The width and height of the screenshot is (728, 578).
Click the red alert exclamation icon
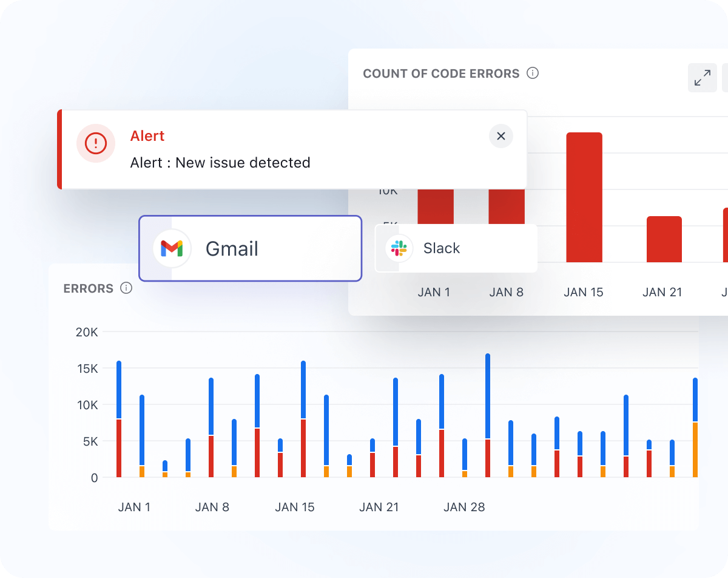(x=96, y=143)
